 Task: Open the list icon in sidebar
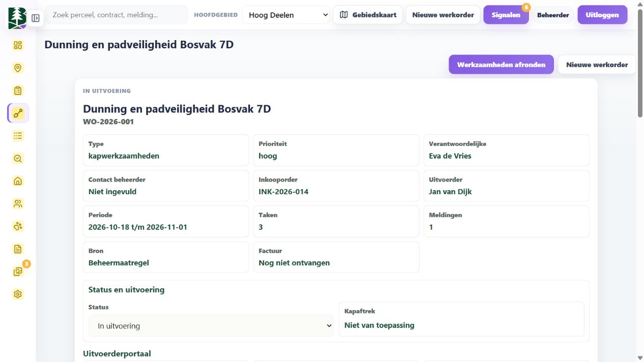[x=18, y=136]
